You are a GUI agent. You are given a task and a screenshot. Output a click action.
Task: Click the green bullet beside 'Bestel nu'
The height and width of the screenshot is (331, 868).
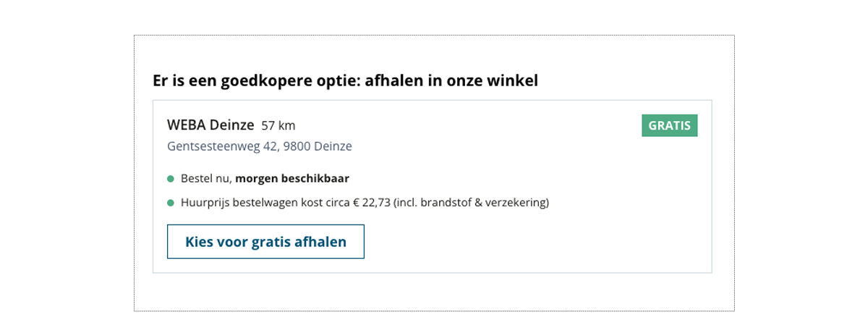click(171, 178)
